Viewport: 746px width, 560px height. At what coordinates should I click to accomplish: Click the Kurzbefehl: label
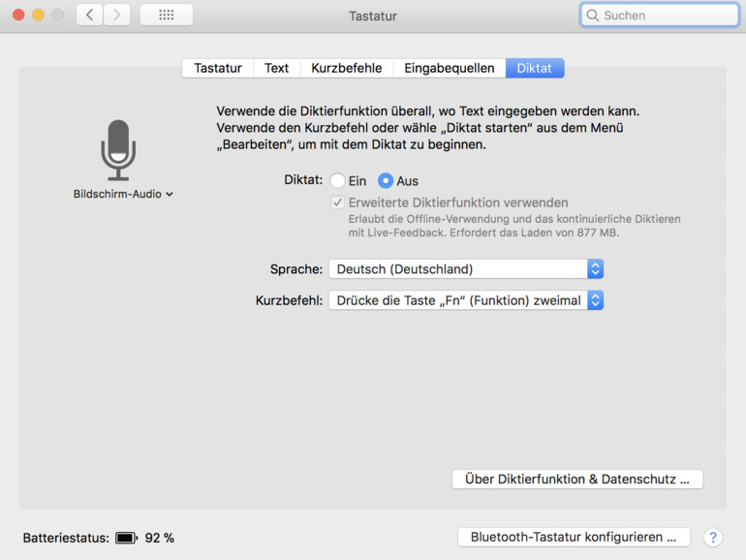pyautogui.click(x=289, y=300)
